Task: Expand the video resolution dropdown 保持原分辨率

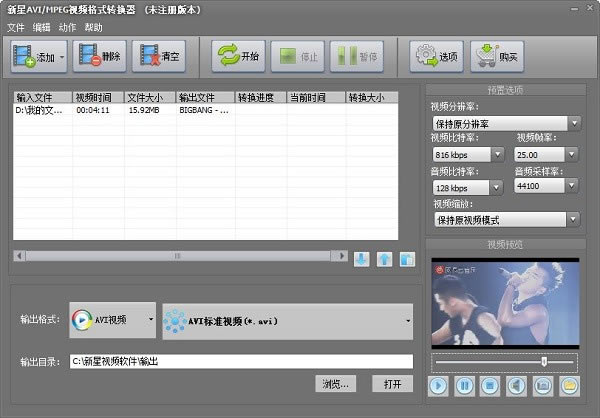Action: pos(573,124)
